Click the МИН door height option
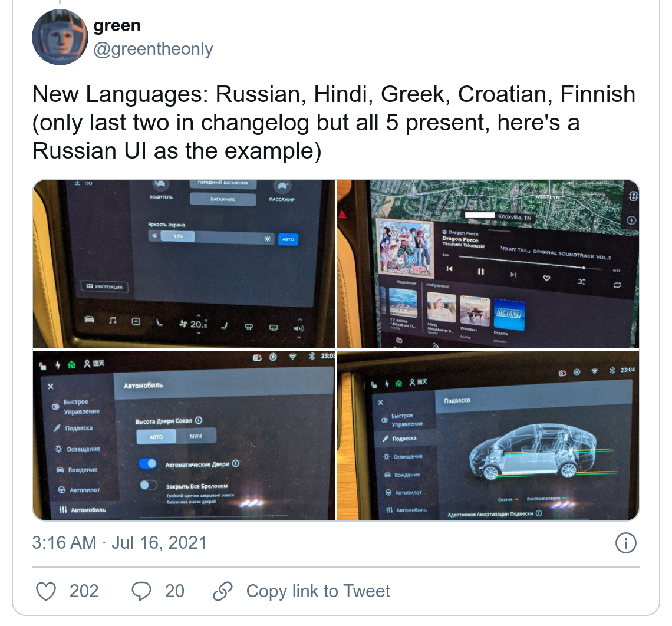Image resolution: width=672 pixels, height=626 pixels. 196,436
